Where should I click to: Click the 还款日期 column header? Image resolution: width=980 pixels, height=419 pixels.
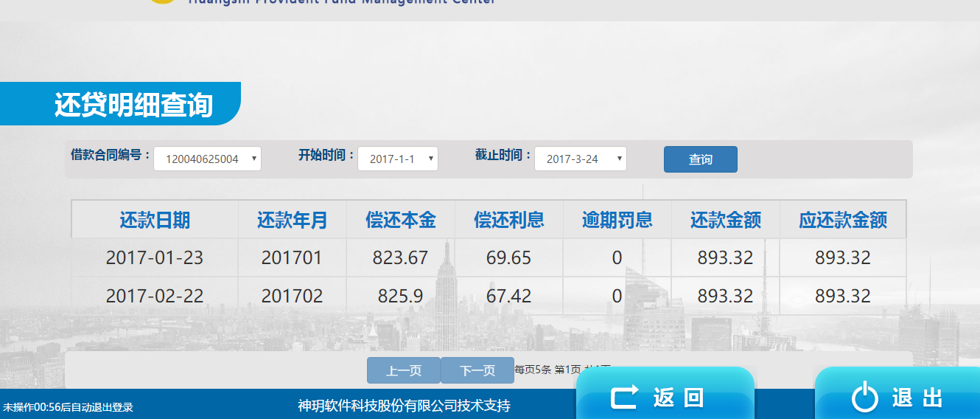click(155, 220)
